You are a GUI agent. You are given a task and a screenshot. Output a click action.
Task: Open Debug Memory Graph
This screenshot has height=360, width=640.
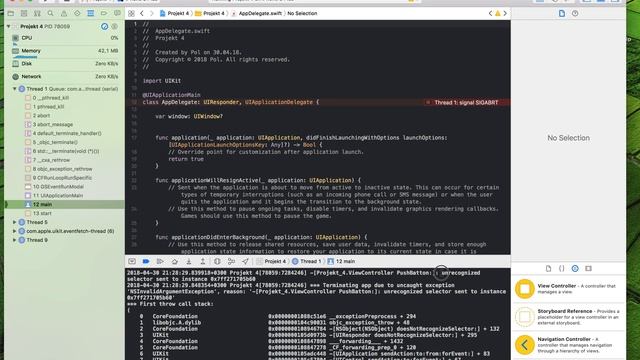[231, 261]
